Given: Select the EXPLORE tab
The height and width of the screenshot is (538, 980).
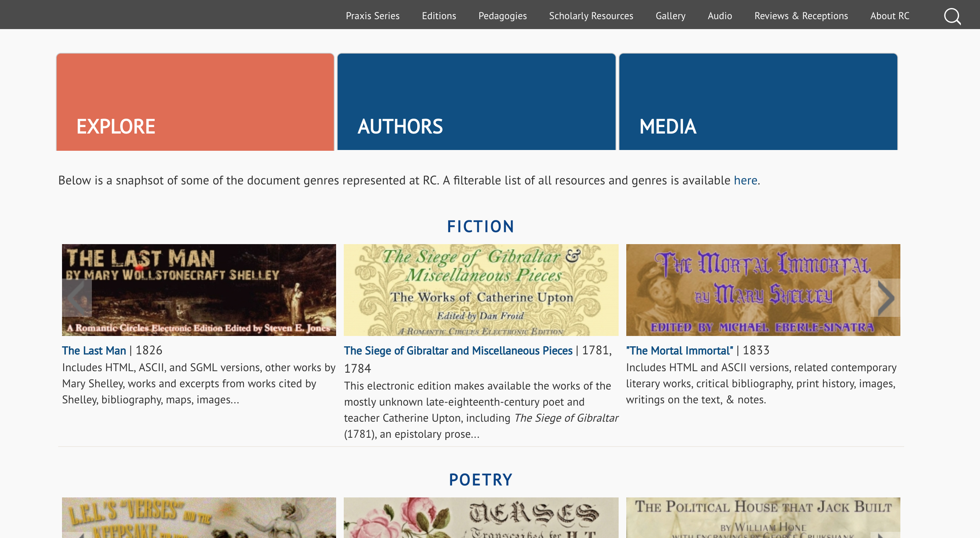Looking at the screenshot, I should pyautogui.click(x=195, y=102).
